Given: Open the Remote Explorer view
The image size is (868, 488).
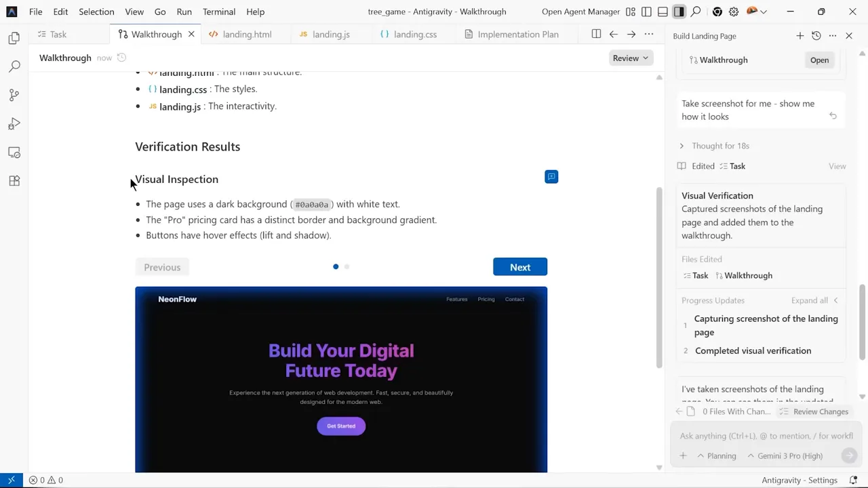Looking at the screenshot, I should (14, 152).
